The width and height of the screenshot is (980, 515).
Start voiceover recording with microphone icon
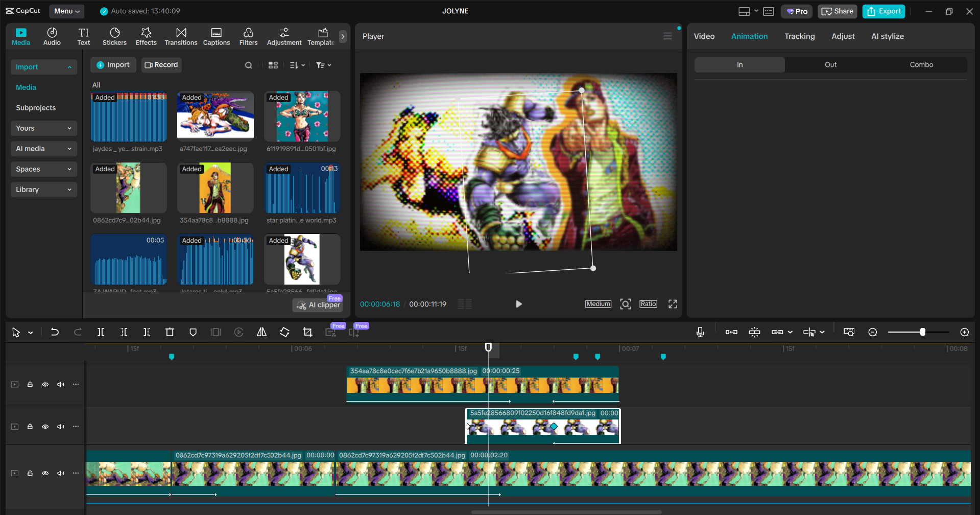point(700,332)
